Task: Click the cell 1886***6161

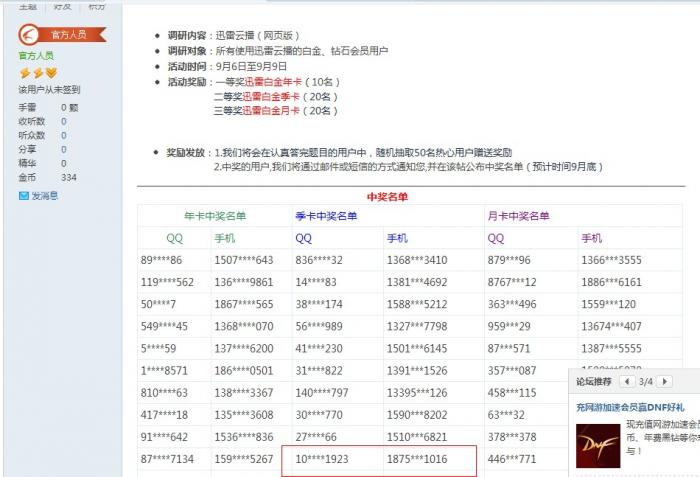Action: click(x=611, y=282)
